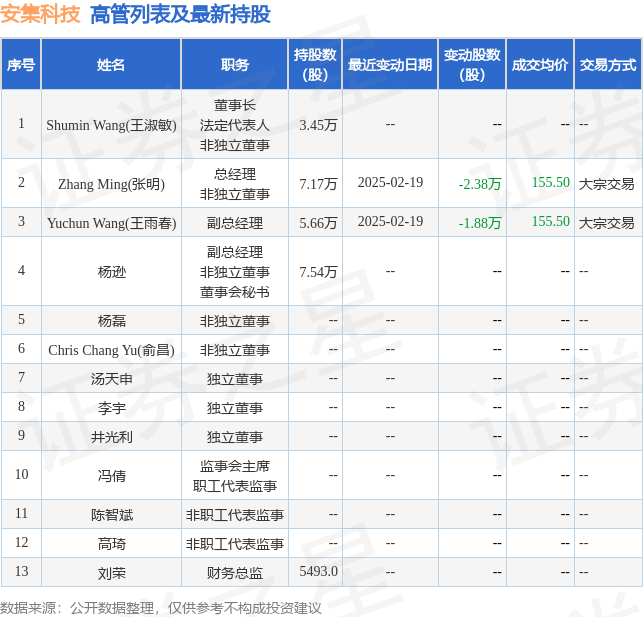Click the 序号 column header

[21, 64]
